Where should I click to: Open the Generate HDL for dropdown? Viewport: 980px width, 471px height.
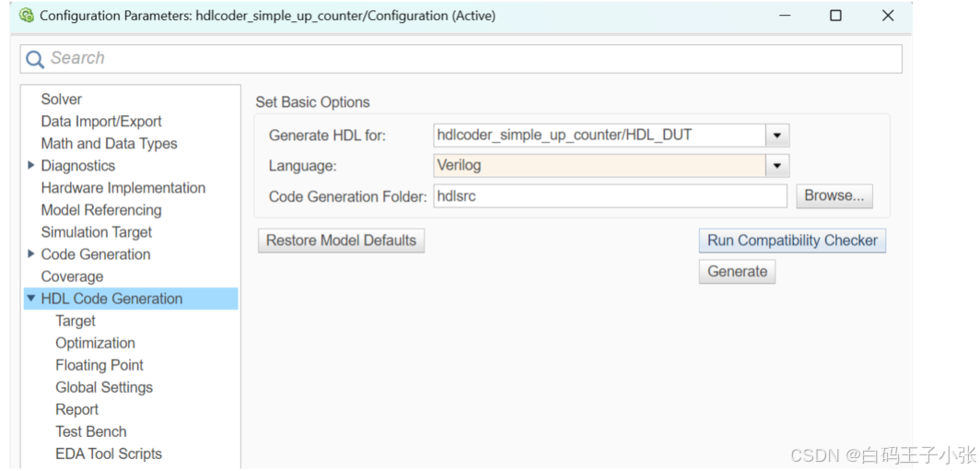click(777, 135)
